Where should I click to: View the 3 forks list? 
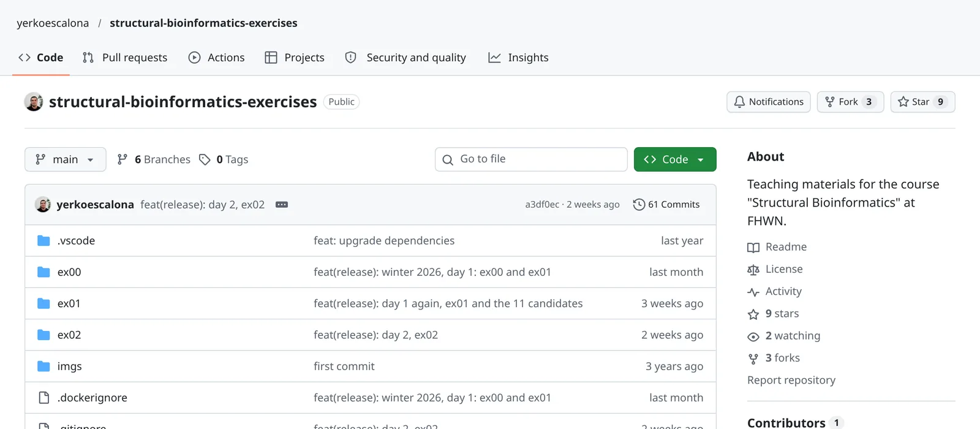[x=774, y=358]
